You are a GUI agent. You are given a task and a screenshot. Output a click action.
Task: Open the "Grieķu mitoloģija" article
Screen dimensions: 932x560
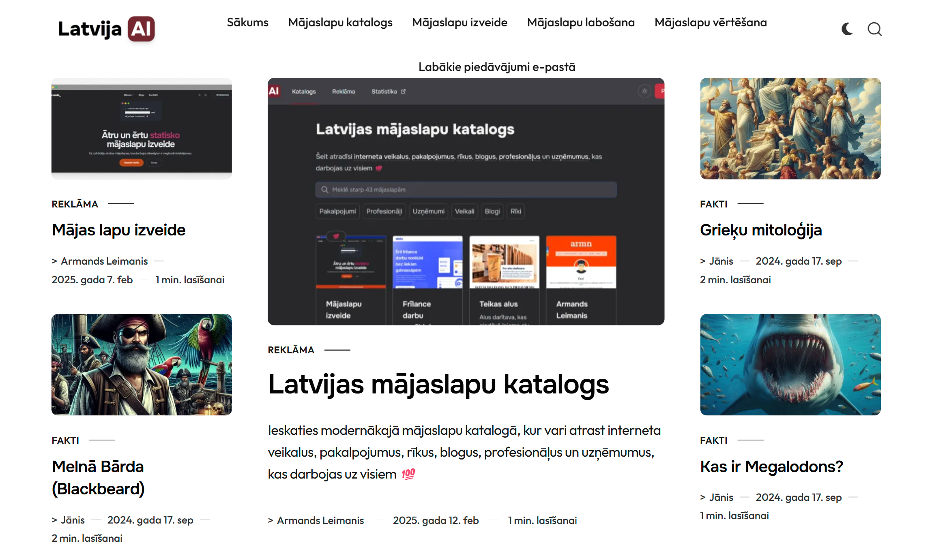(761, 229)
